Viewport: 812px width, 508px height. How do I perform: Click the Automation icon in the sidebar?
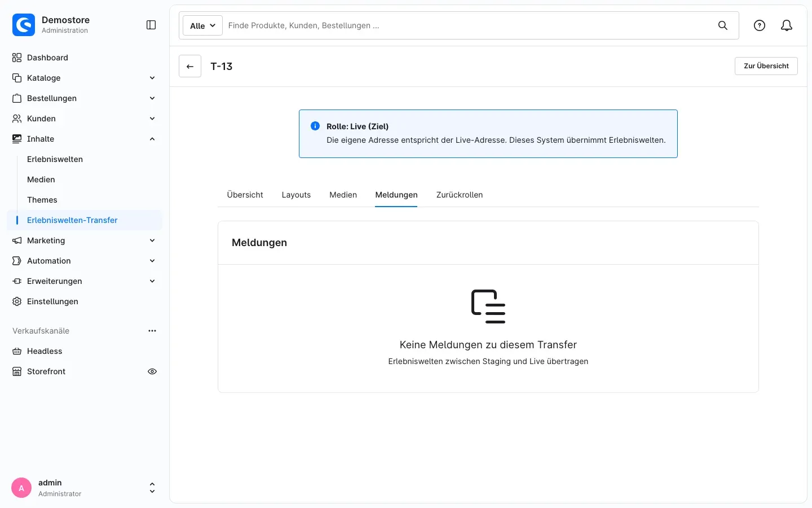click(x=17, y=261)
